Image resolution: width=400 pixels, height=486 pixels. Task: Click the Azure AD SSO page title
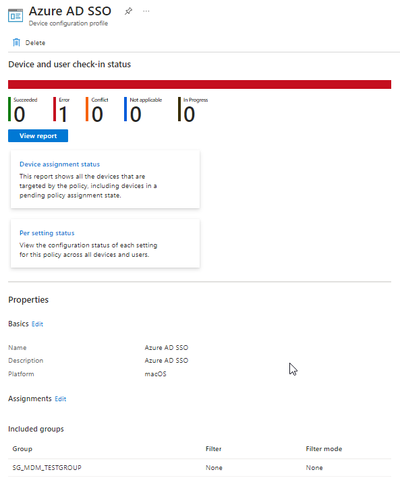(x=70, y=11)
